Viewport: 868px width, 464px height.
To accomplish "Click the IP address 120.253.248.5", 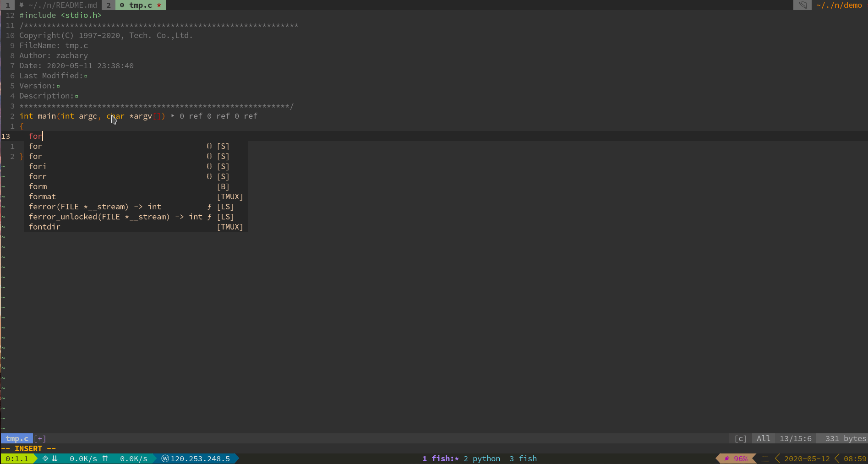I will pos(200,459).
